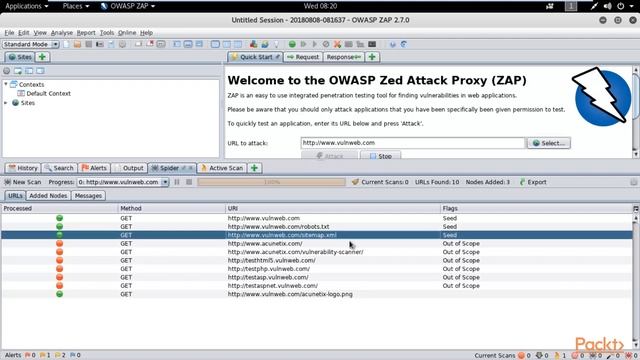Open the Standard Mode dropdown

pos(31,44)
